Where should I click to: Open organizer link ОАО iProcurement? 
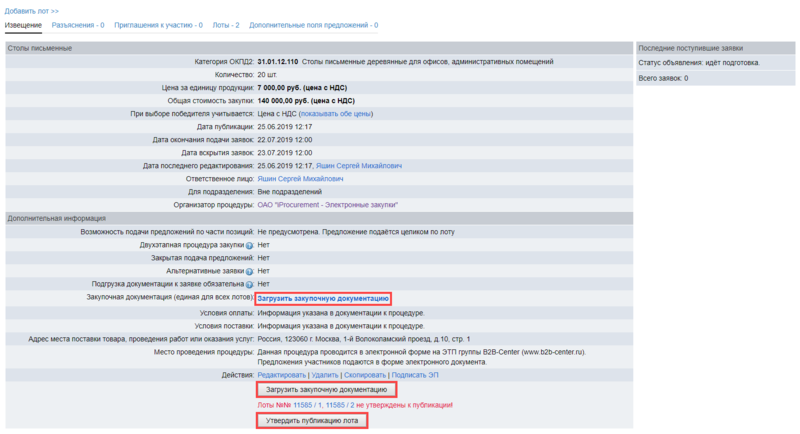(328, 205)
